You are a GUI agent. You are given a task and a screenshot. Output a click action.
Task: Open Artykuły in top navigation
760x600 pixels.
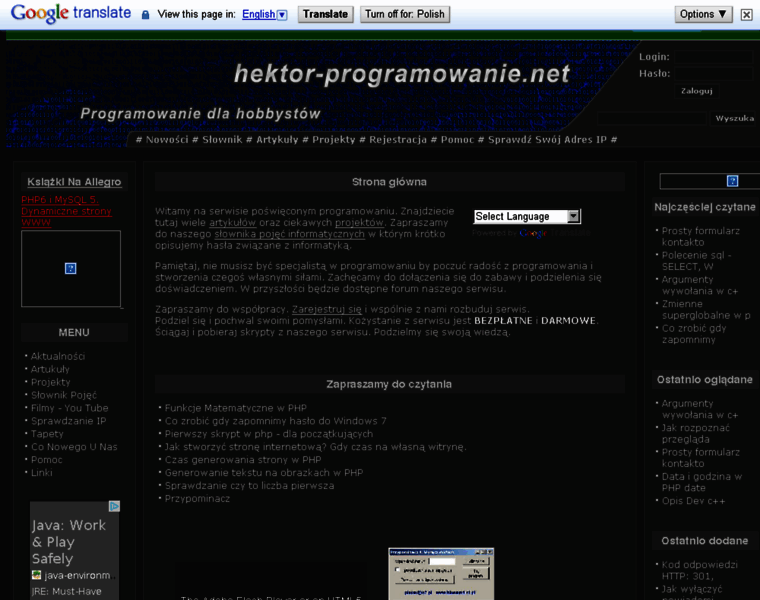[277, 140]
